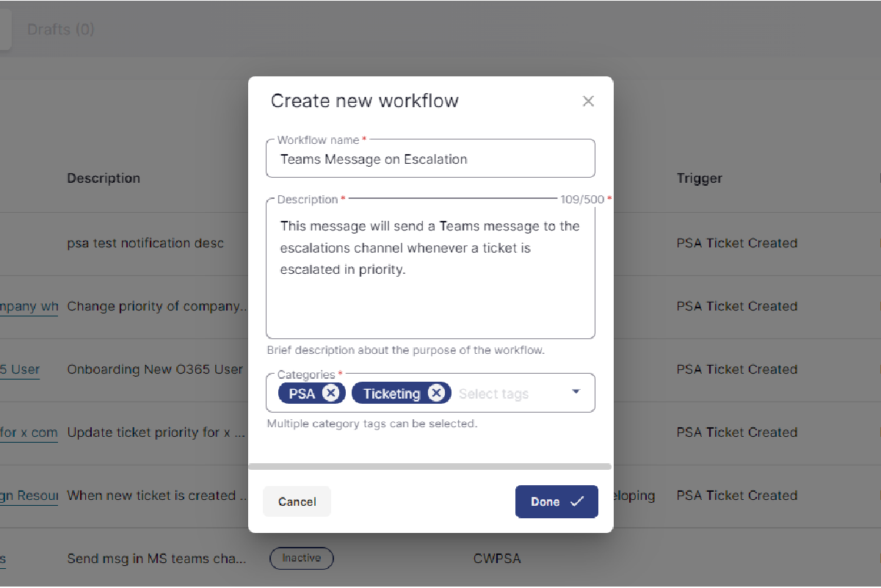The width and height of the screenshot is (881, 588).
Task: Remove the Ticketing category tag
Action: (436, 393)
